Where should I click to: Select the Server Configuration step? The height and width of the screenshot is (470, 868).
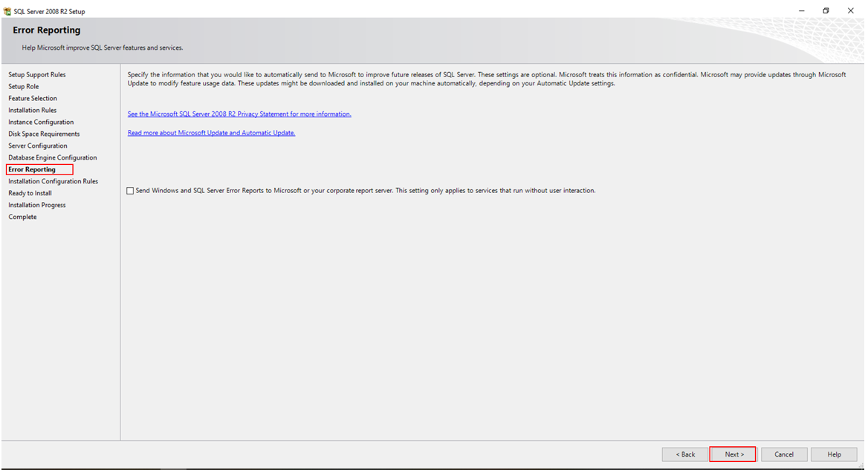[38, 146]
